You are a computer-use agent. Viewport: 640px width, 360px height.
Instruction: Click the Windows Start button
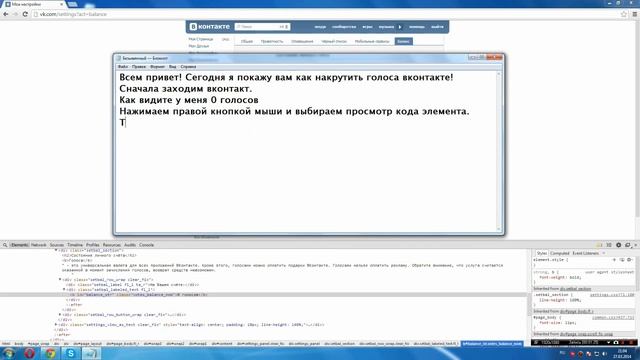click(8, 353)
